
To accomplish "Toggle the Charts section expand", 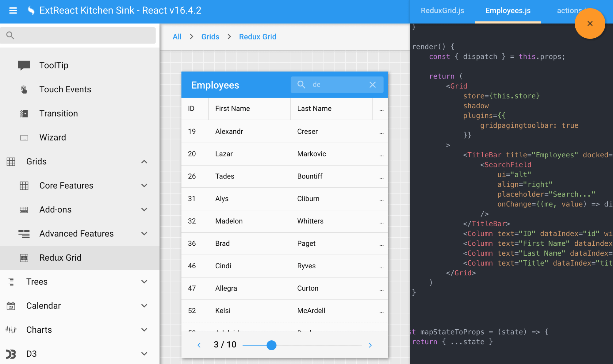I will (145, 330).
